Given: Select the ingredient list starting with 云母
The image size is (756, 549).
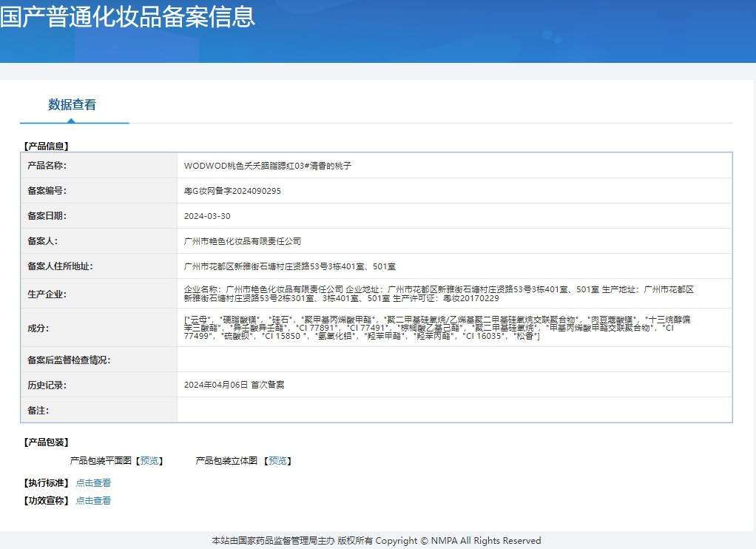Looking at the screenshot, I should (x=437, y=328).
